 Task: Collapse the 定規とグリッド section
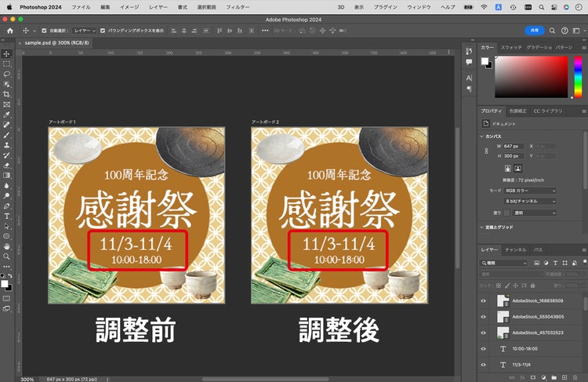point(482,227)
